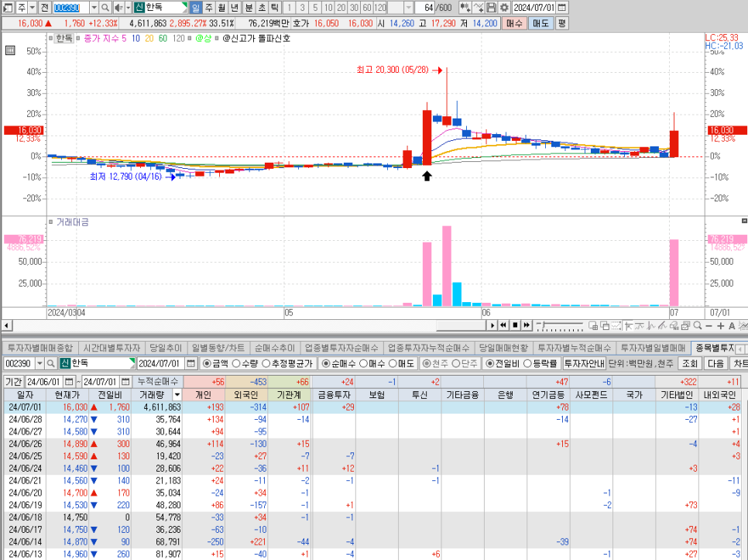Click the small collapse icon at volume pane right edge

744,221
